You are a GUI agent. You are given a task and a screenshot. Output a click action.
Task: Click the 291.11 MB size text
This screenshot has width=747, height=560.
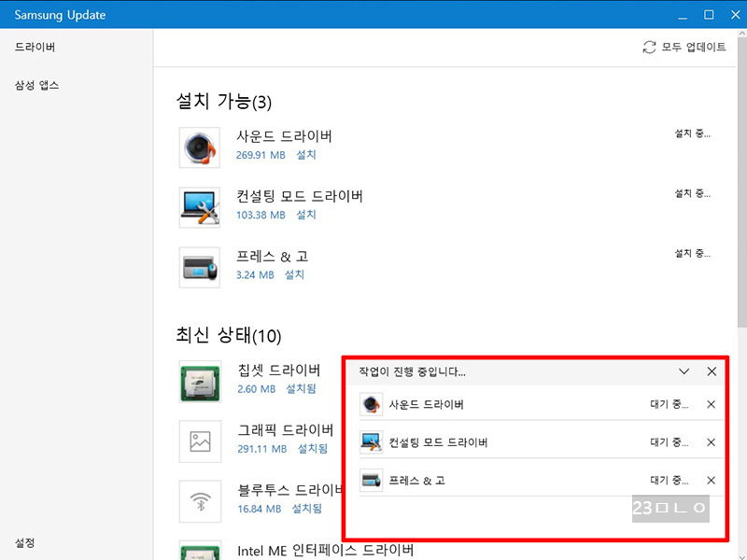tap(262, 449)
